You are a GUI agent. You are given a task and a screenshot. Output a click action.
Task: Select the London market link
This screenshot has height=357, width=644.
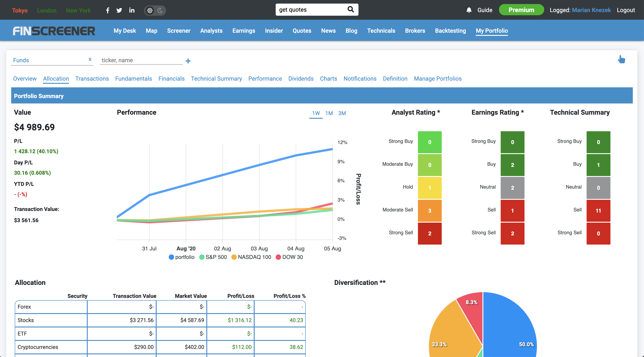pos(47,11)
